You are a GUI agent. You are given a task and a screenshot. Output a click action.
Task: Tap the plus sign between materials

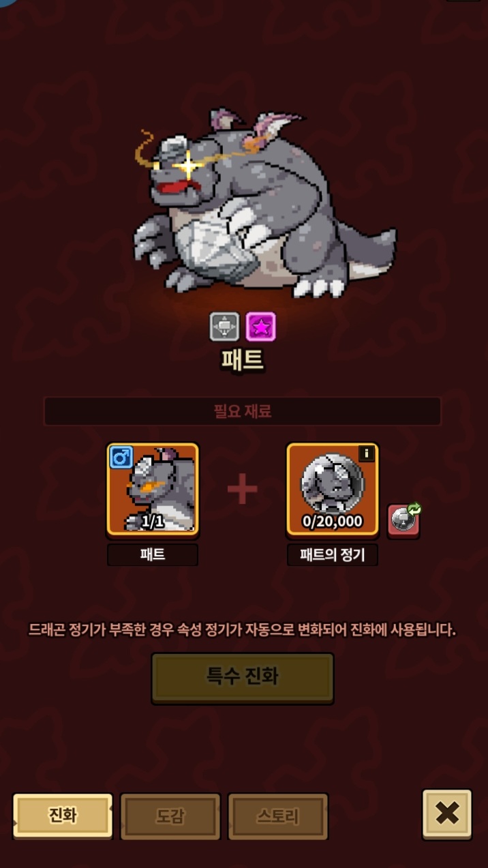[243, 489]
